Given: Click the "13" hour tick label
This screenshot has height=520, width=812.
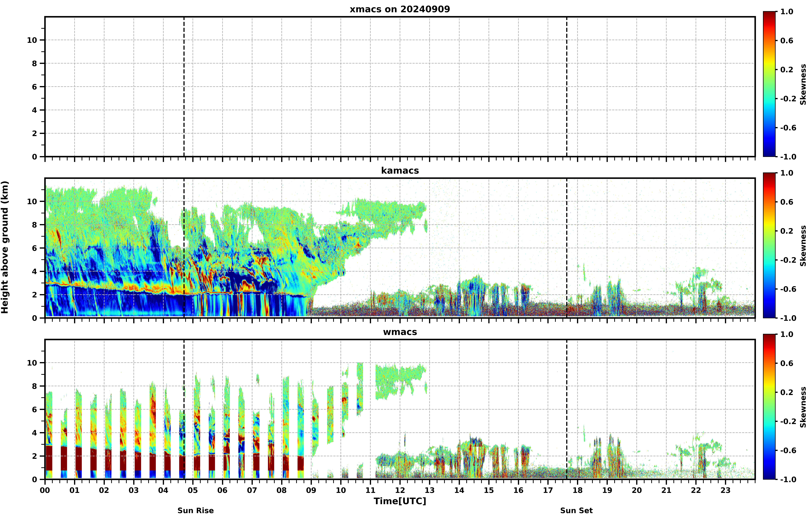Looking at the screenshot, I should [430, 490].
